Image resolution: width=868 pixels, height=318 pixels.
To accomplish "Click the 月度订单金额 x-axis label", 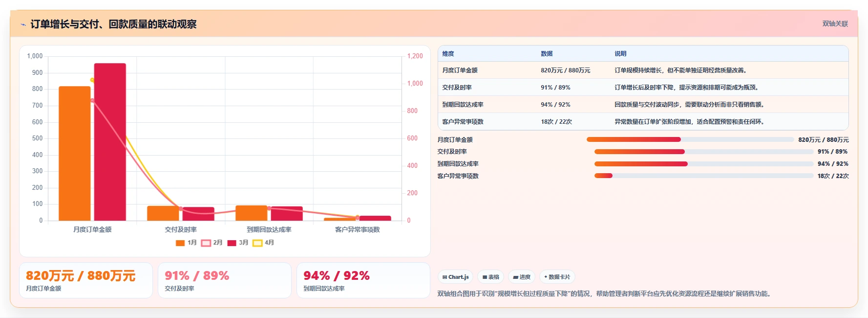I will coord(92,229).
